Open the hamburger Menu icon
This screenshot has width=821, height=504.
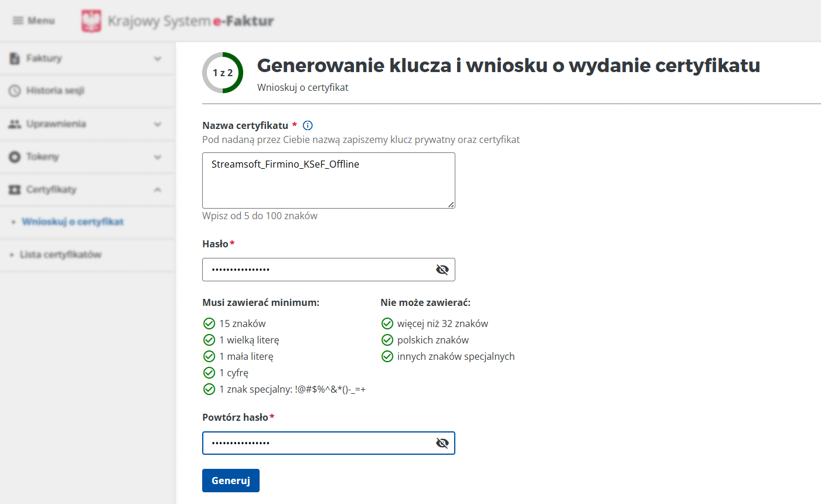[19, 20]
